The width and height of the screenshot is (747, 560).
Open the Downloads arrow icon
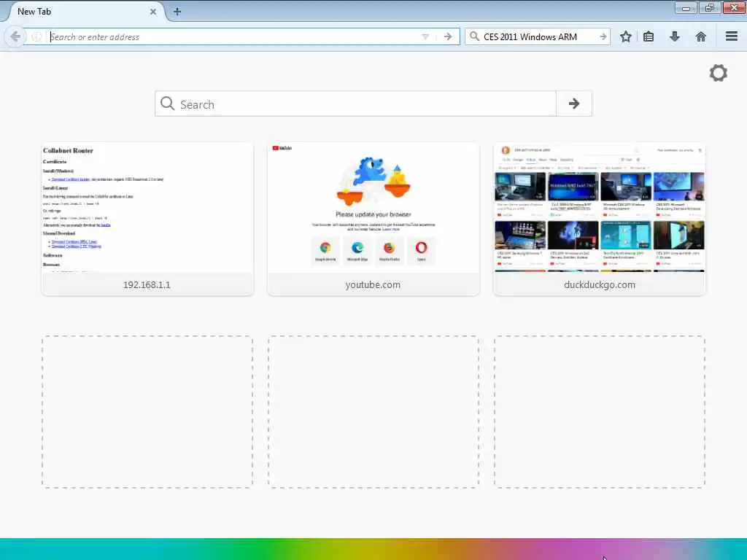coord(675,36)
